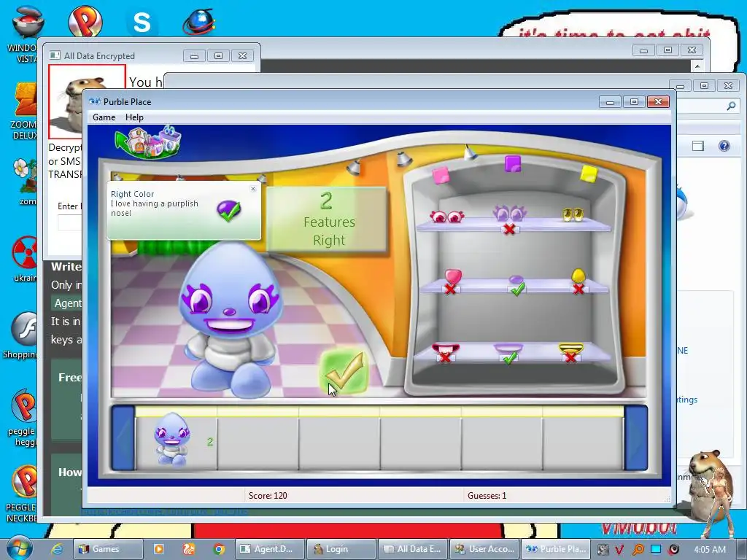Pick the purple mouth on the bottom shelf
747x560 pixels.
(x=508, y=349)
